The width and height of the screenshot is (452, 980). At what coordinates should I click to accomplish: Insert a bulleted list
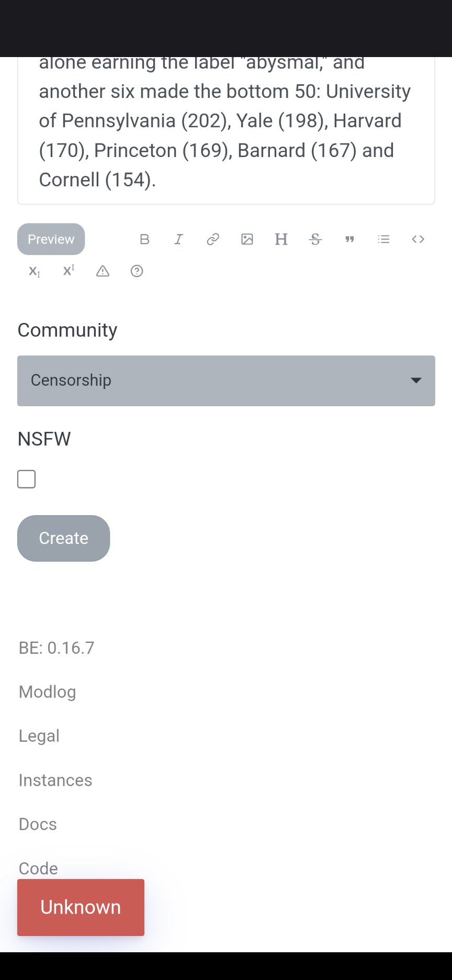383,239
